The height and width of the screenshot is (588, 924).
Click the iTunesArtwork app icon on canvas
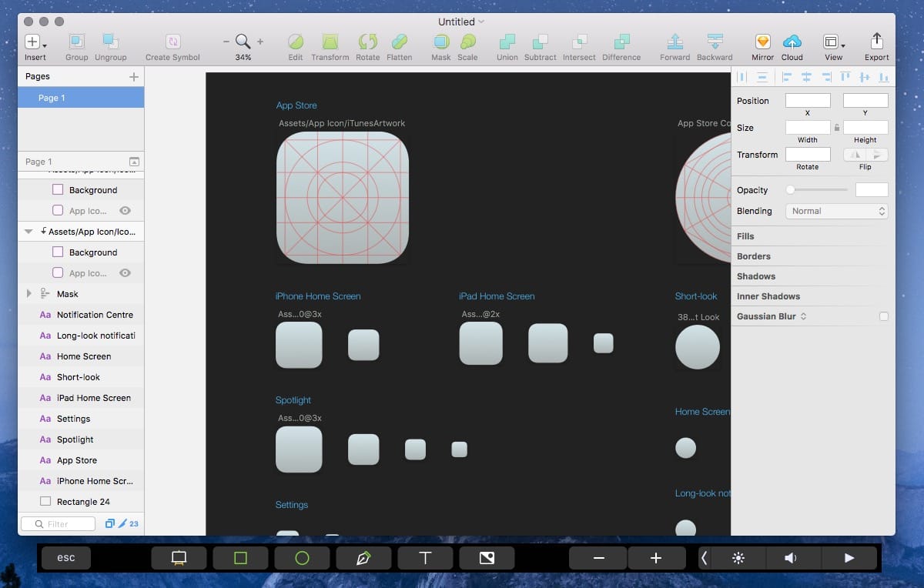tap(343, 197)
